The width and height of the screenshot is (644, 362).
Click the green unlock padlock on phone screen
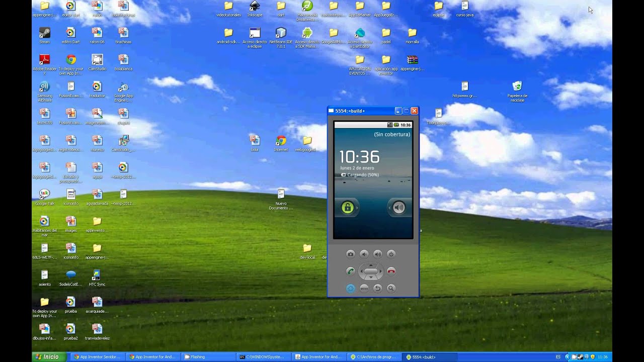click(x=347, y=208)
